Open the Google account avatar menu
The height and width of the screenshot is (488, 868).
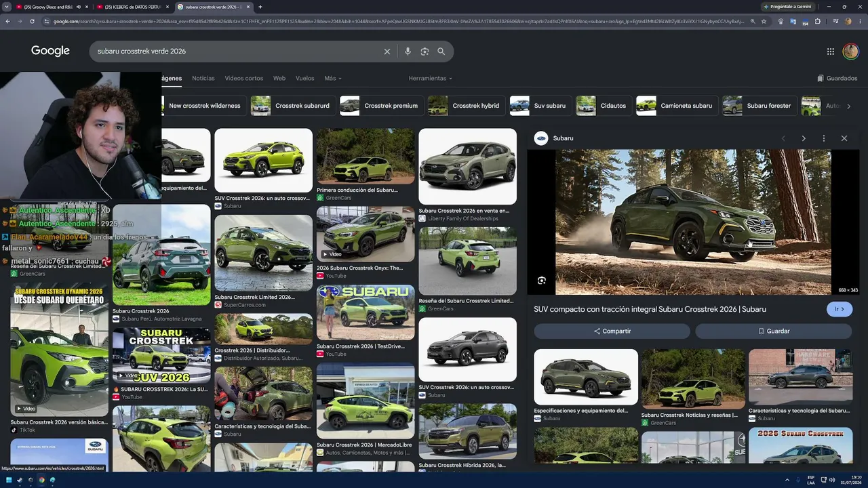click(850, 52)
